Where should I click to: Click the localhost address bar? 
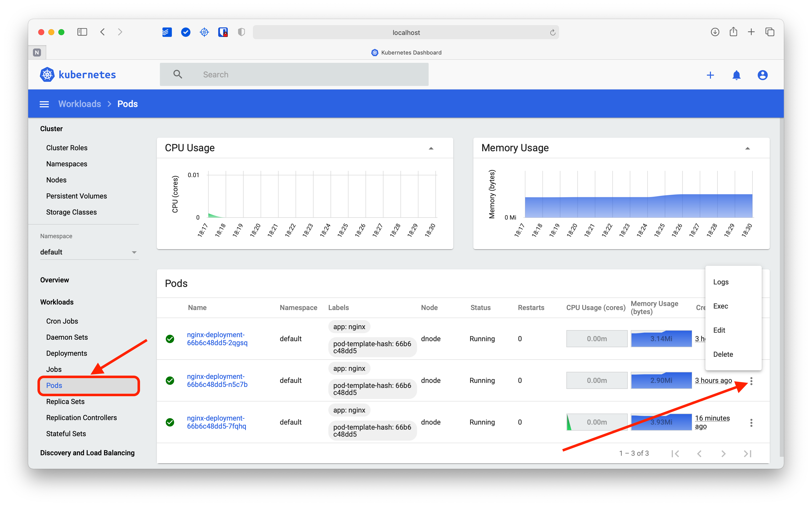click(406, 32)
